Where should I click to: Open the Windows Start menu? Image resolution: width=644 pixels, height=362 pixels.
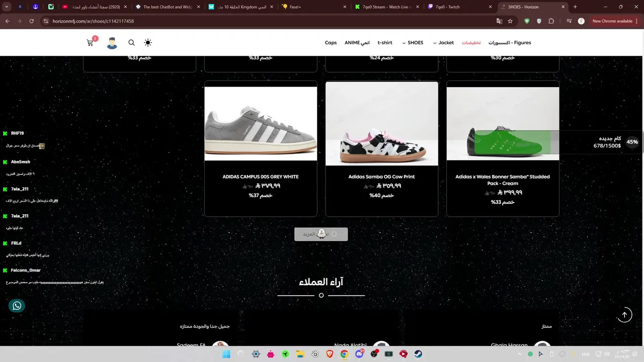point(226,354)
